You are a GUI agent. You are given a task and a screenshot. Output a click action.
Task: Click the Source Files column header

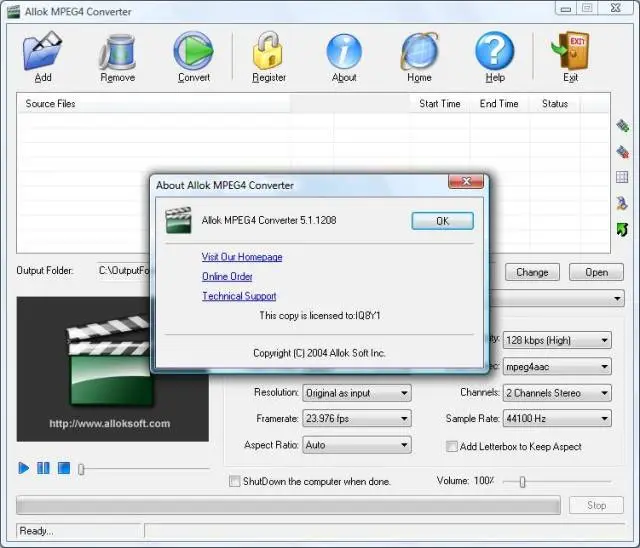click(153, 104)
